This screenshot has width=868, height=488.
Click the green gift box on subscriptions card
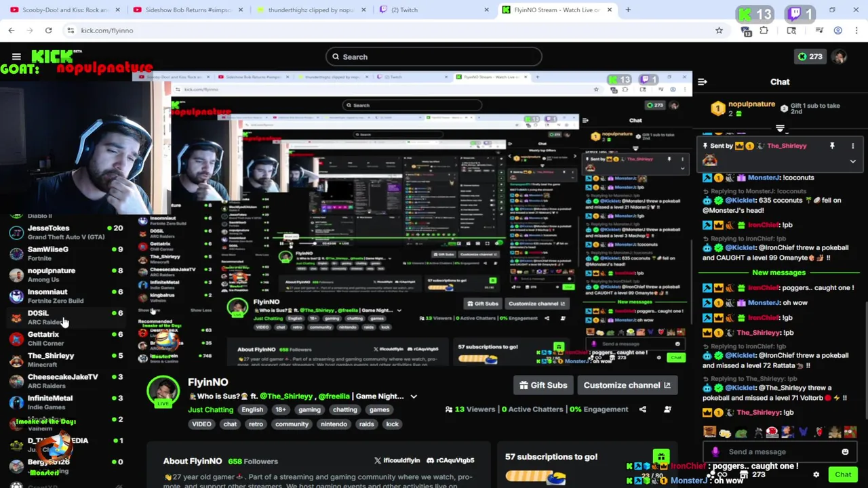[x=661, y=457]
